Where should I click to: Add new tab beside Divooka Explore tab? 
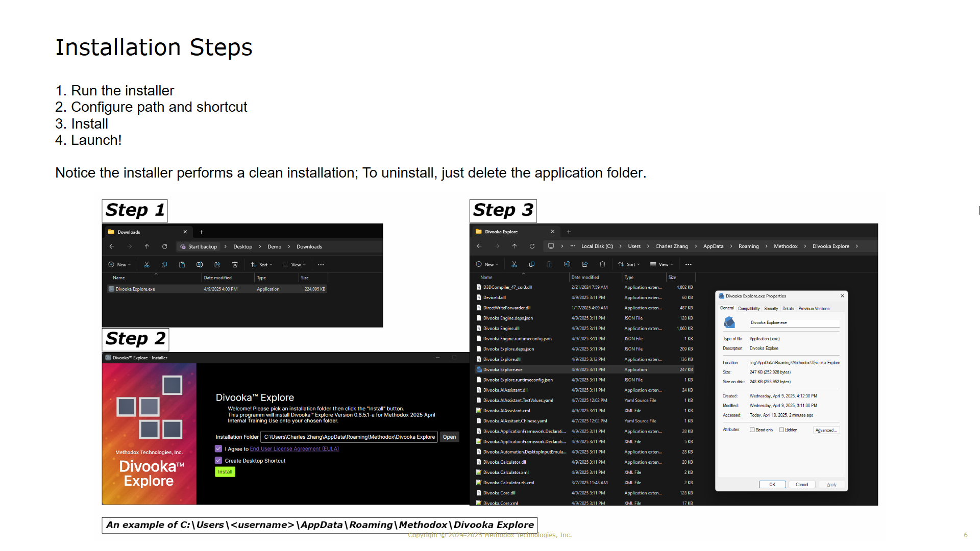569,232
